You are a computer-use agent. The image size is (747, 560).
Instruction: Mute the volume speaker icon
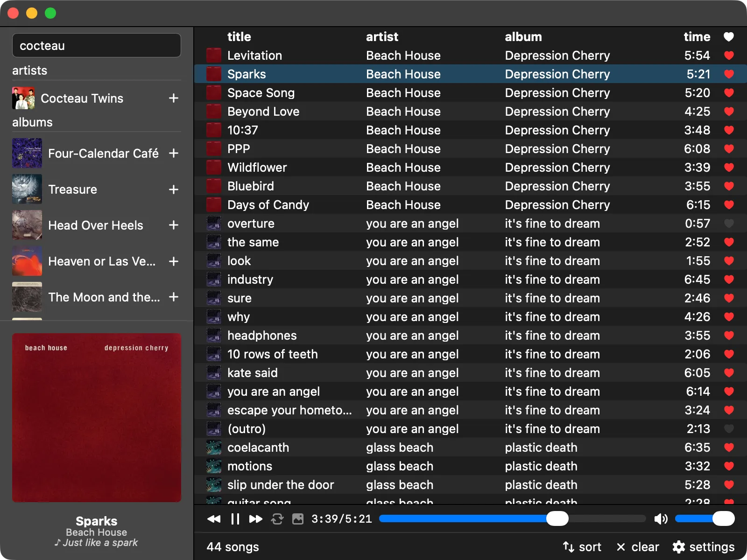pos(661,519)
